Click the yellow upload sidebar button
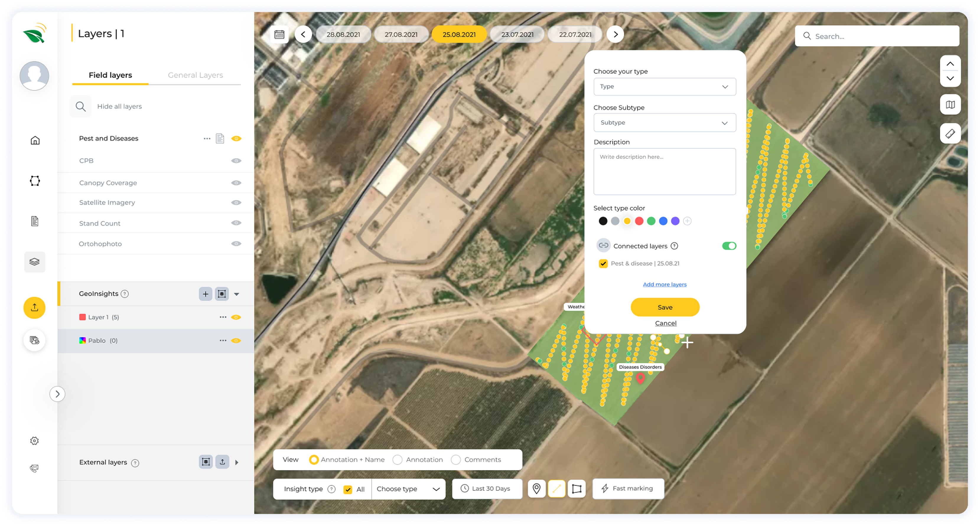 pyautogui.click(x=35, y=307)
